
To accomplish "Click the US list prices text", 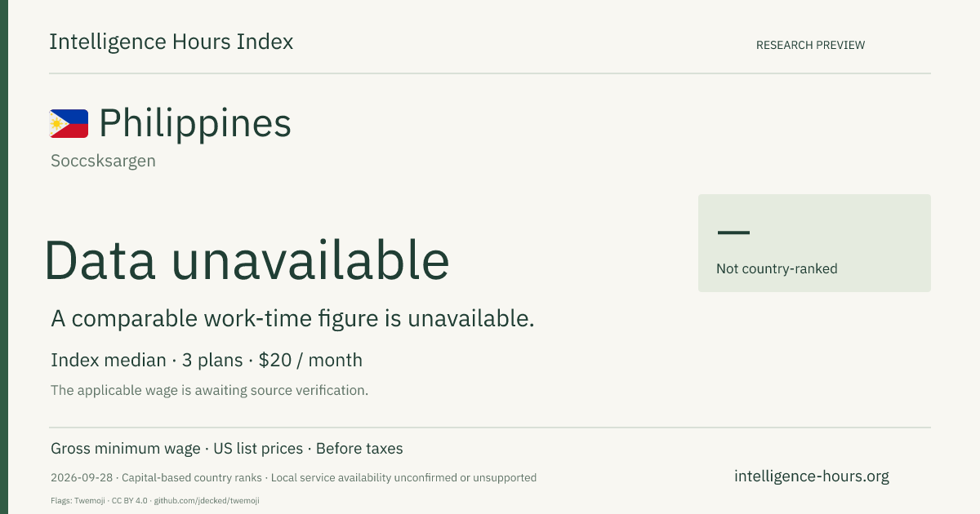I will click(x=258, y=449).
